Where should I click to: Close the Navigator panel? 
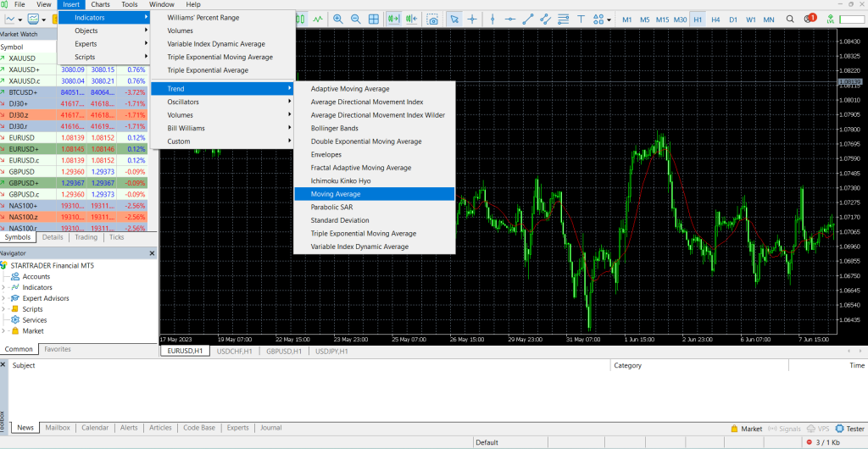pos(153,253)
